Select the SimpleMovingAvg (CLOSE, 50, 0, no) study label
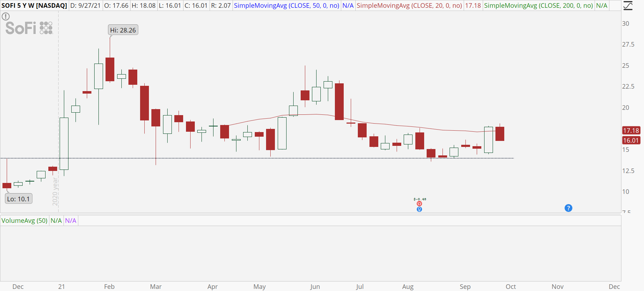This screenshot has height=291, width=644. click(x=287, y=6)
